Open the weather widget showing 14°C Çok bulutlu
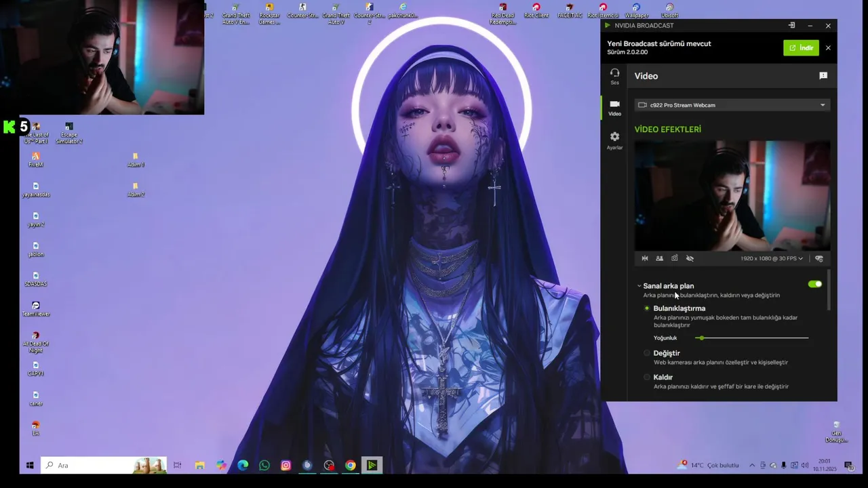 [709, 466]
